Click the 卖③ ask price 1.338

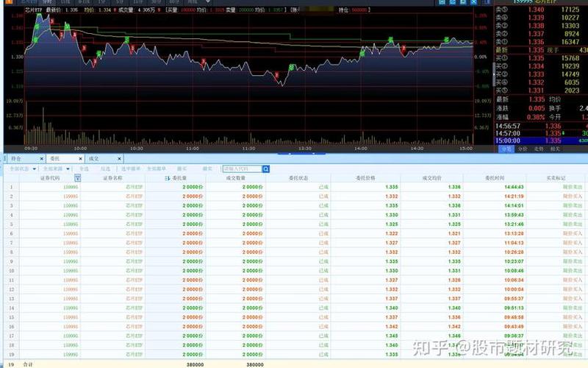point(536,26)
